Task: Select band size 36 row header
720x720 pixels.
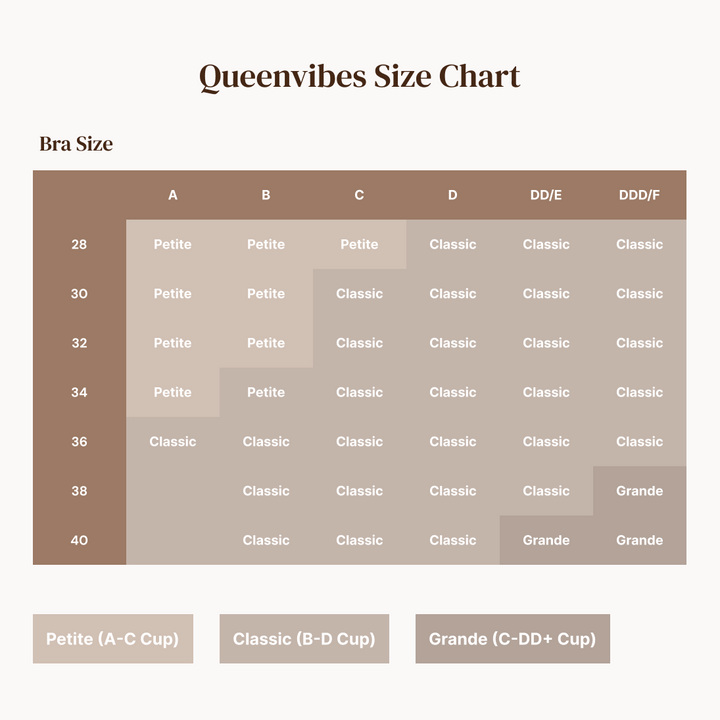Action: coord(79,441)
